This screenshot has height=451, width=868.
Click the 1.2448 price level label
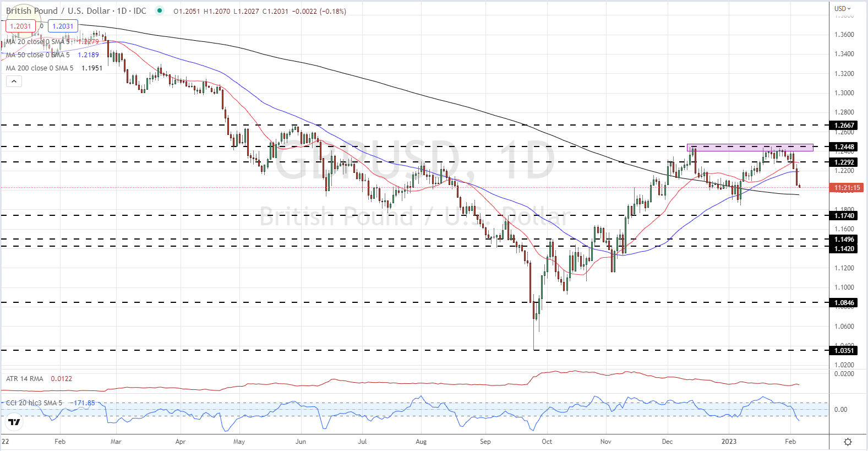coord(844,147)
